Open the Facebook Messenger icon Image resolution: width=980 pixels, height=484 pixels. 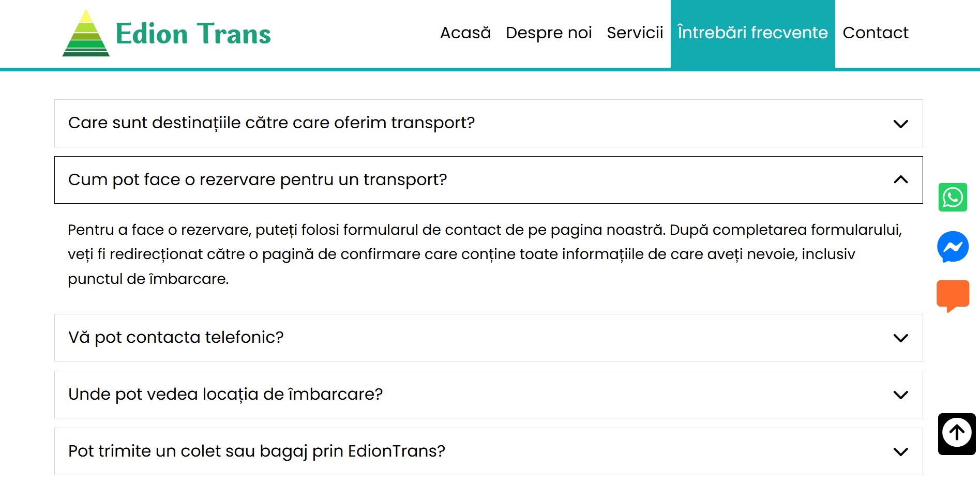click(x=953, y=247)
